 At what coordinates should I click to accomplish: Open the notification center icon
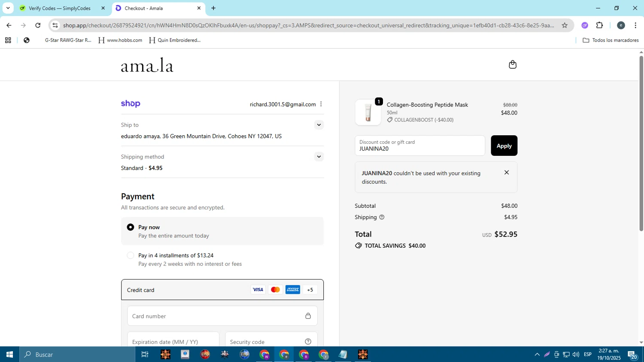[x=632, y=355]
